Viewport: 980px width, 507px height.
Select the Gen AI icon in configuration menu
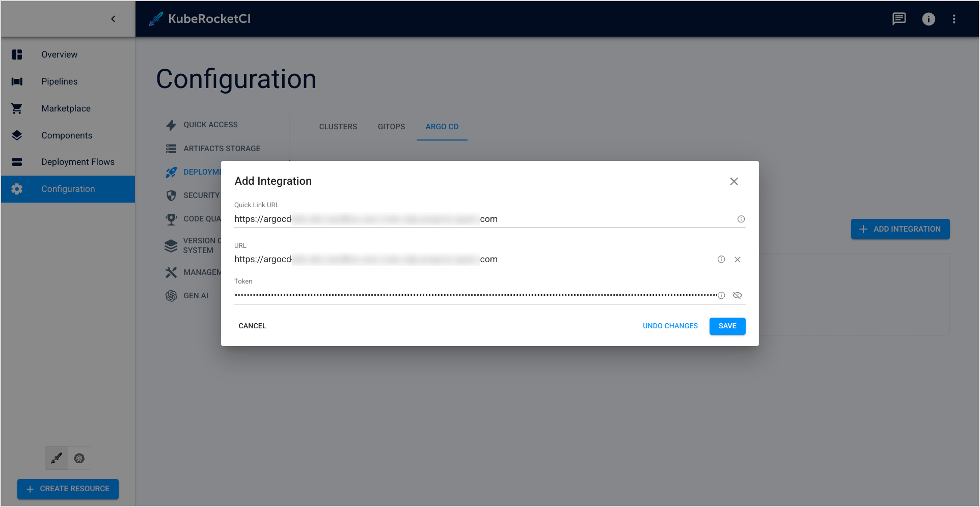pos(171,295)
